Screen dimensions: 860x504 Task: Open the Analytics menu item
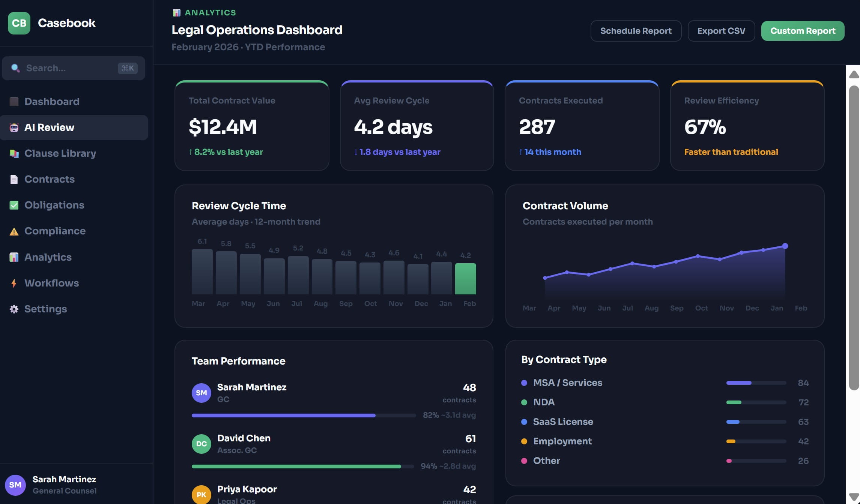click(x=48, y=257)
